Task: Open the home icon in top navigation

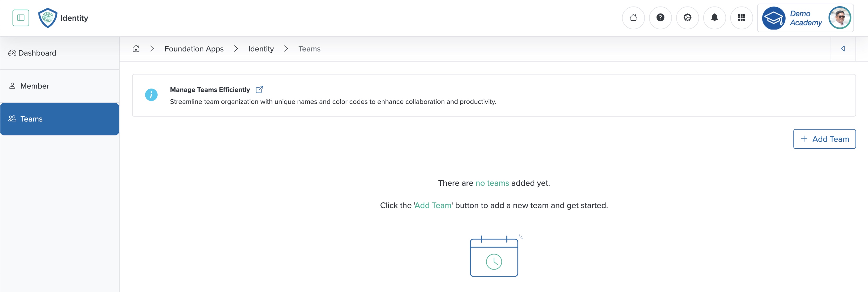Action: (633, 17)
